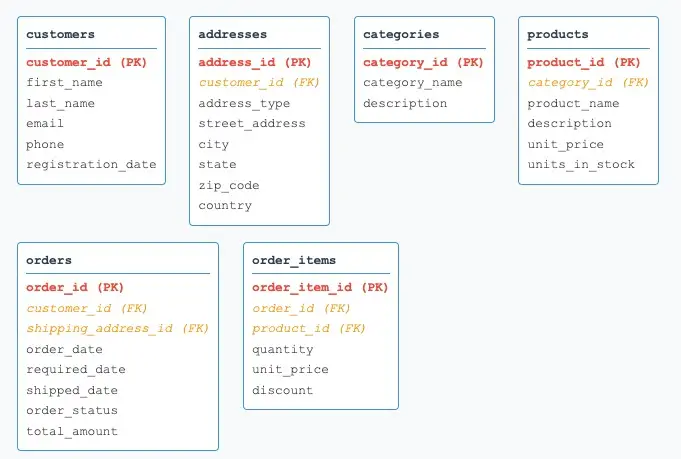Screen dimensions: 681x459
Task: Select the customers table header
Action: coord(61,34)
